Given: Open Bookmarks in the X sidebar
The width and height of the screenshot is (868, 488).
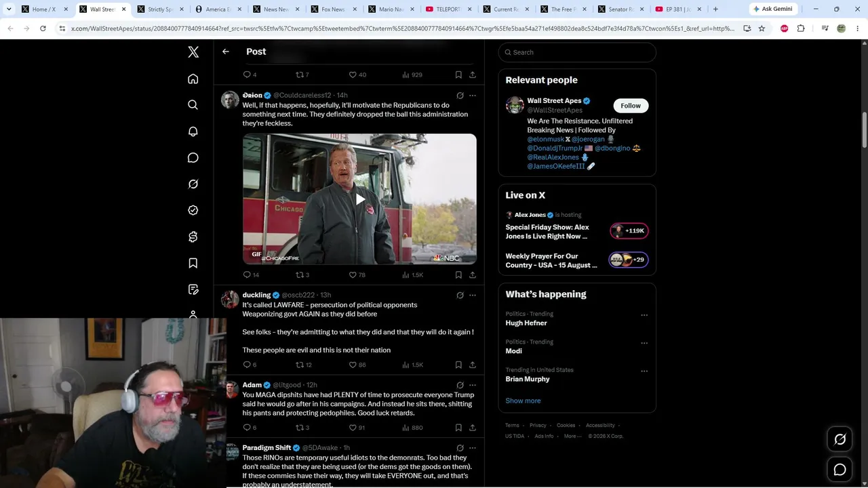Looking at the screenshot, I should click(193, 263).
